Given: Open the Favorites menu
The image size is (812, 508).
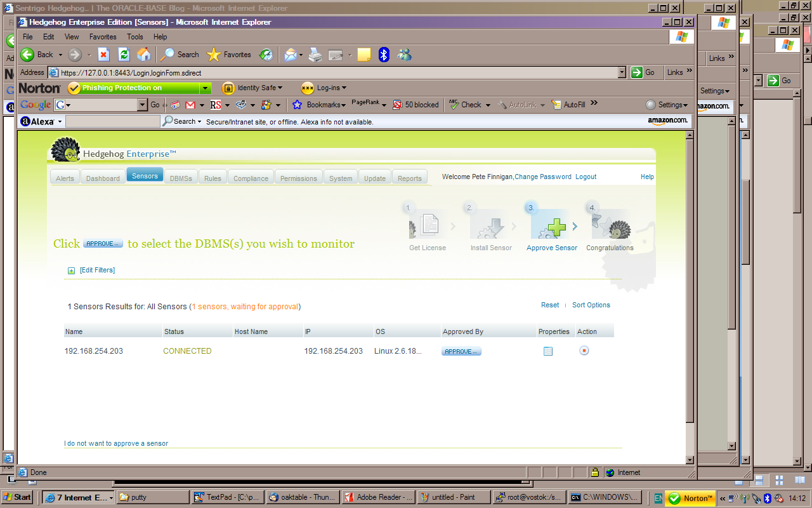Looking at the screenshot, I should point(103,37).
